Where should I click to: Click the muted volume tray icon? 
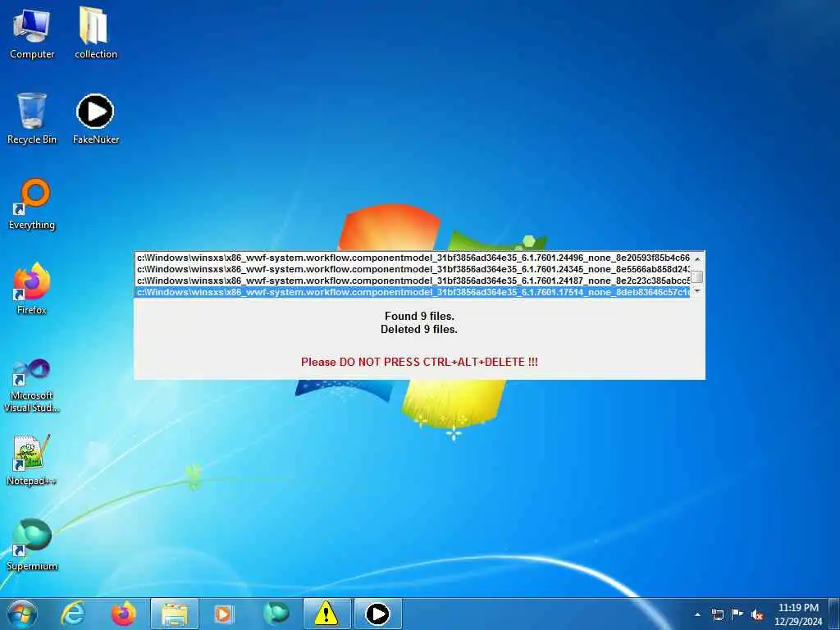[x=757, y=614]
